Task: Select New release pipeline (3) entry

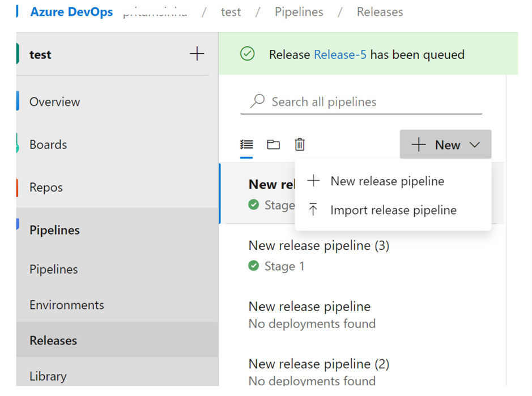Action: pos(319,246)
